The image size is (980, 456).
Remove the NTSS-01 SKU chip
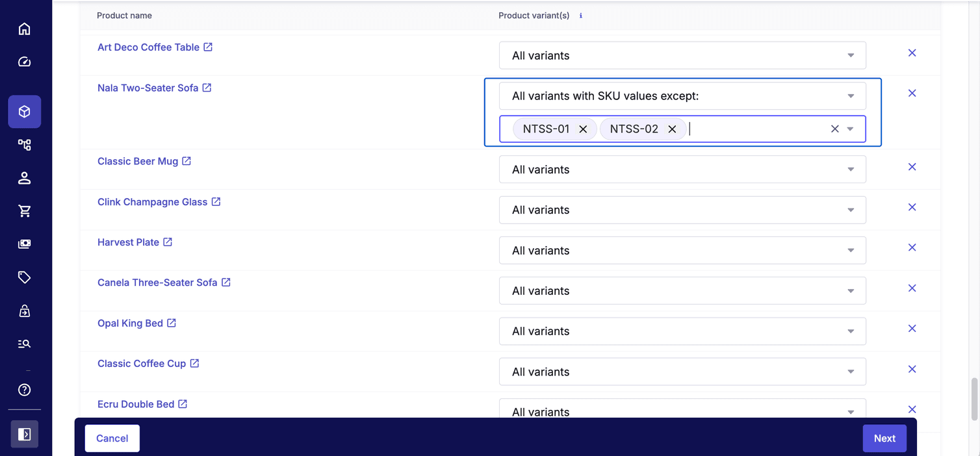[x=584, y=129]
